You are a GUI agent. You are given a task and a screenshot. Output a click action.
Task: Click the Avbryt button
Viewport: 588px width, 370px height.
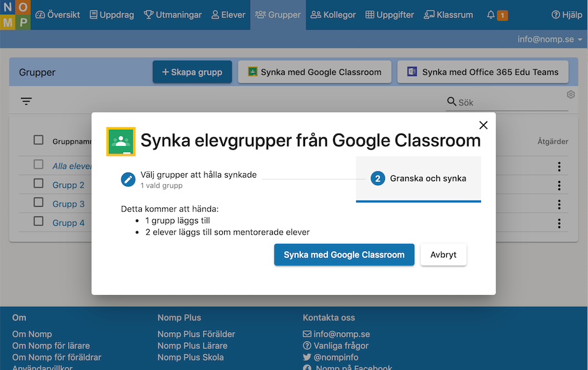click(x=443, y=255)
